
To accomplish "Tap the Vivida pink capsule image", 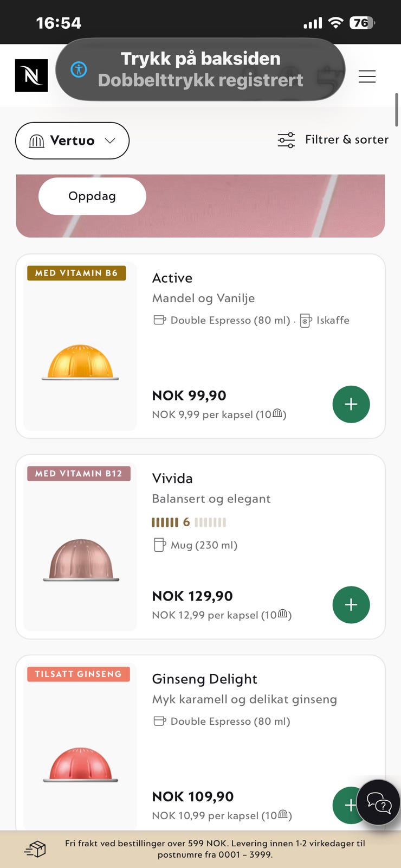I will (81, 560).
